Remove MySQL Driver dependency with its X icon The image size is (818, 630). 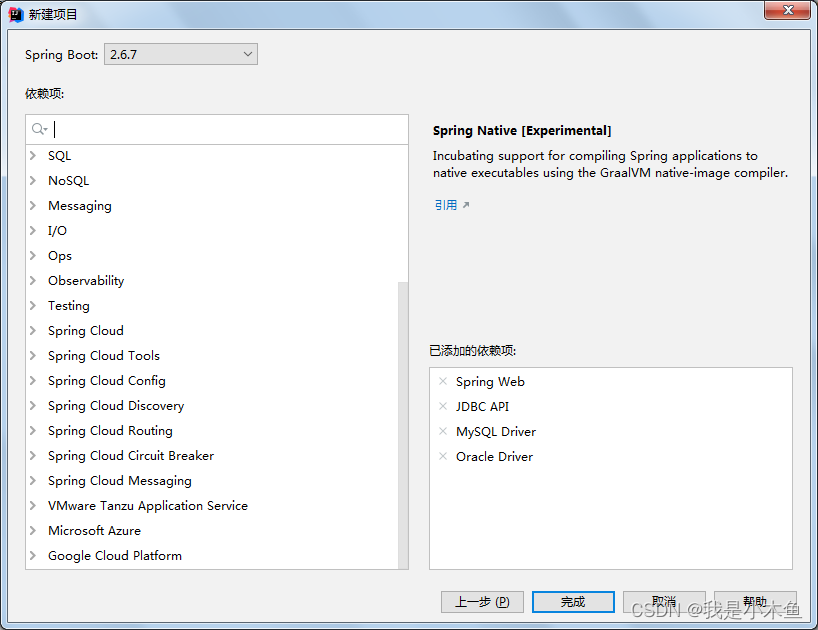point(443,431)
